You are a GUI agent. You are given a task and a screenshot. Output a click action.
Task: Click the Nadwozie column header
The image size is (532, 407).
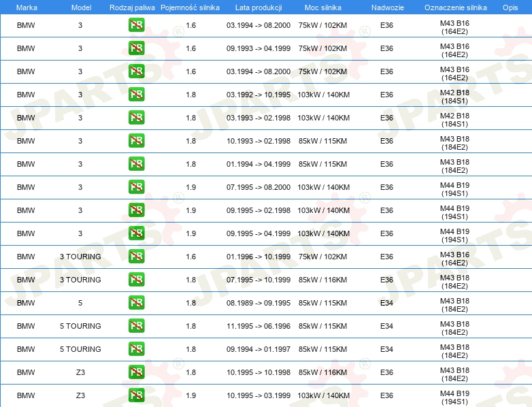pos(388,7)
